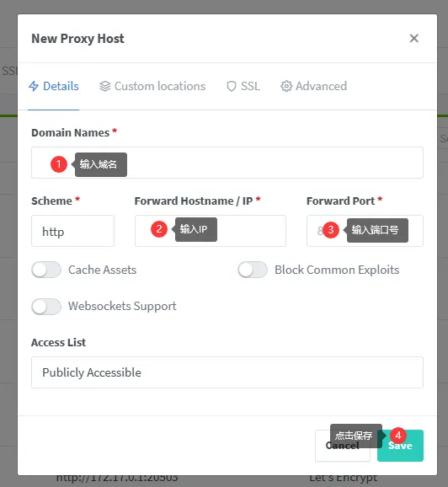This screenshot has height=487, width=448.
Task: Click the Details lightning bolt icon
Action: (34, 86)
